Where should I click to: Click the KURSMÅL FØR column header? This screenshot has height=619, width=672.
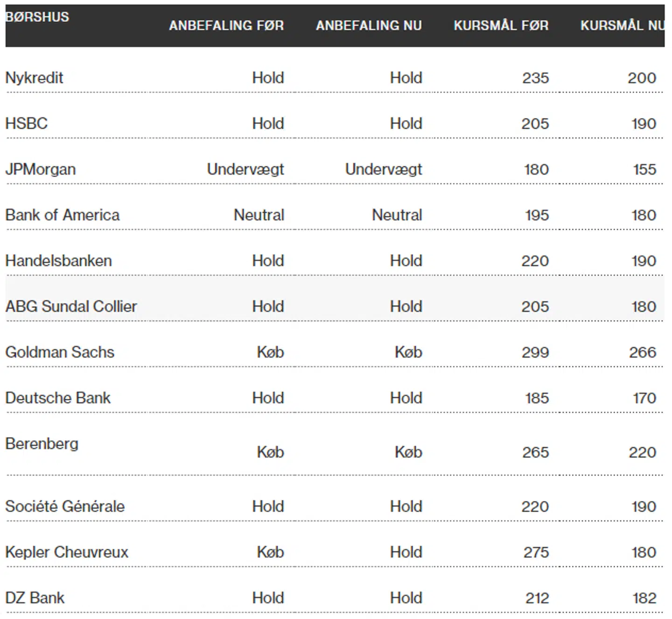(501, 26)
